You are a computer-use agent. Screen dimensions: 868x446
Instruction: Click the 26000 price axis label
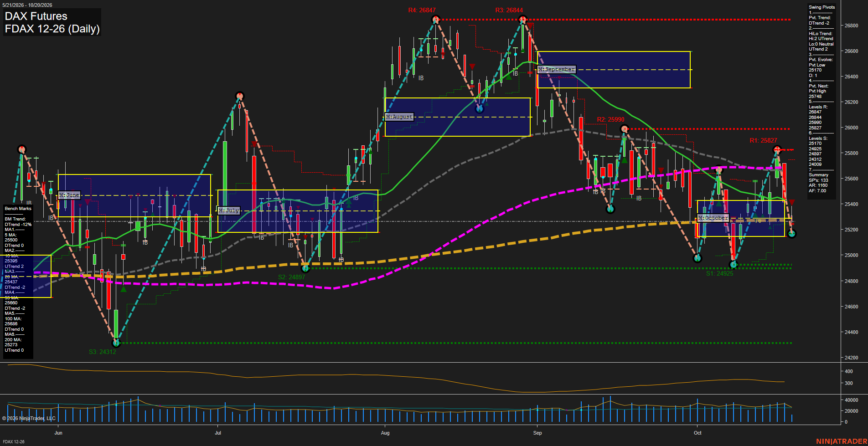(x=852, y=128)
